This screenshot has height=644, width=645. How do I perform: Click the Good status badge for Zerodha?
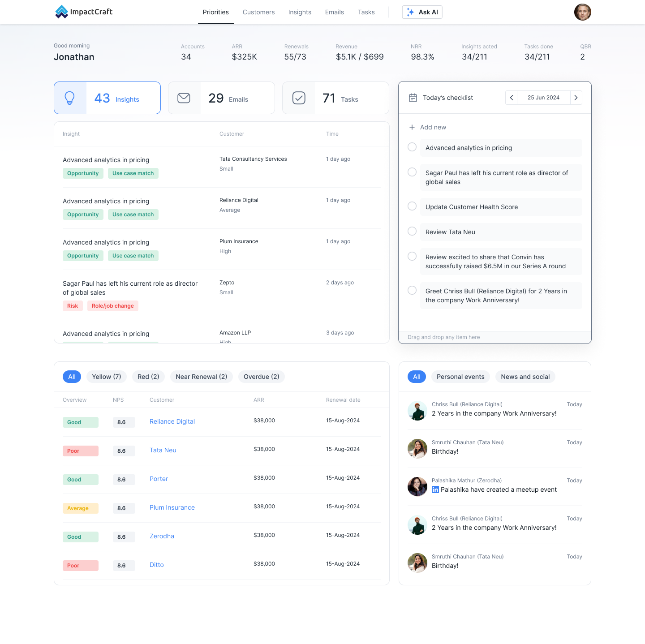[81, 537]
